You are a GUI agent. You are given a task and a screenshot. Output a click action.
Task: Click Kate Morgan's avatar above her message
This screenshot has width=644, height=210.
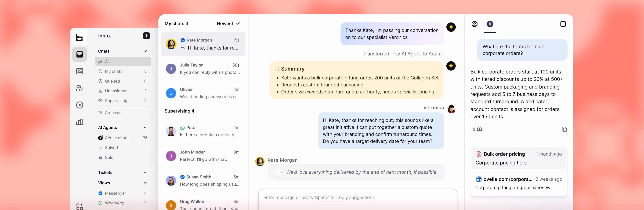(260, 162)
